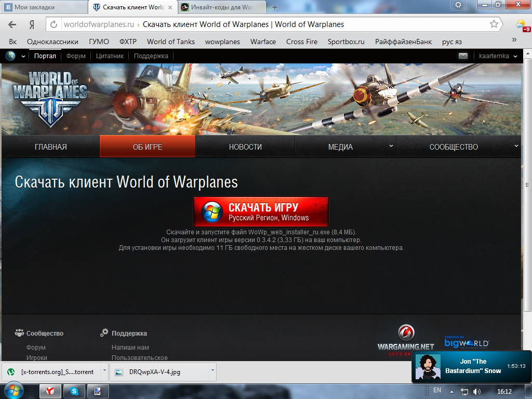Click the Пользовательское footer link
The width and height of the screenshot is (532, 399).
(139, 357)
